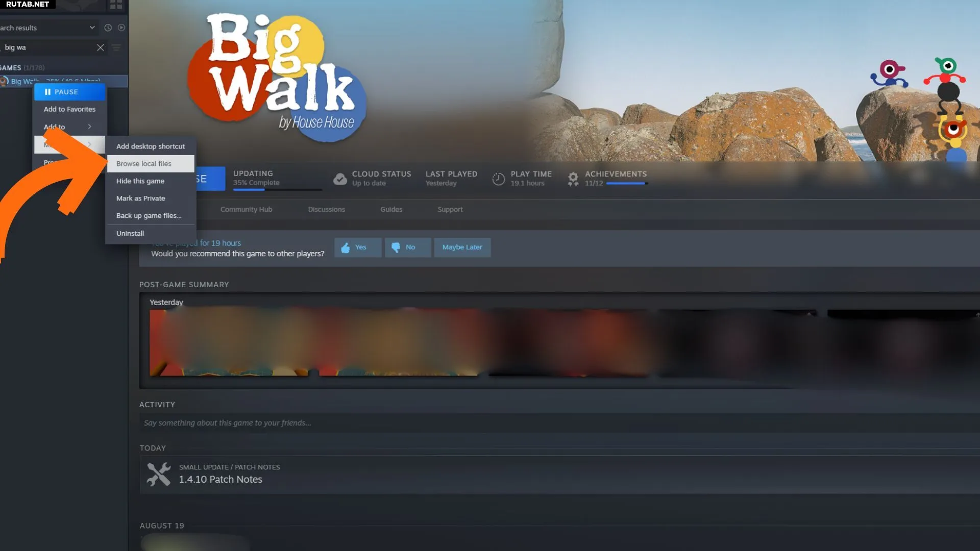Click the patch notes wrench icon
The height and width of the screenshot is (551, 980).
[159, 474]
